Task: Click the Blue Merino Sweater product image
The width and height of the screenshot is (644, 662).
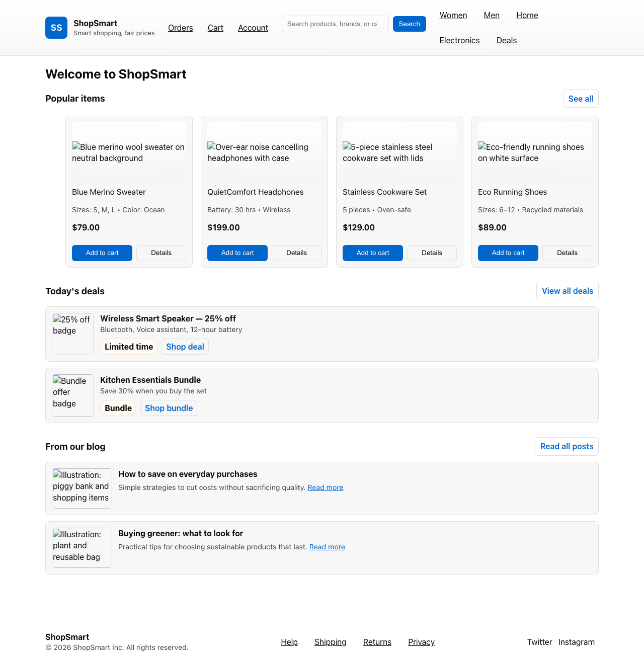Action: (x=129, y=152)
